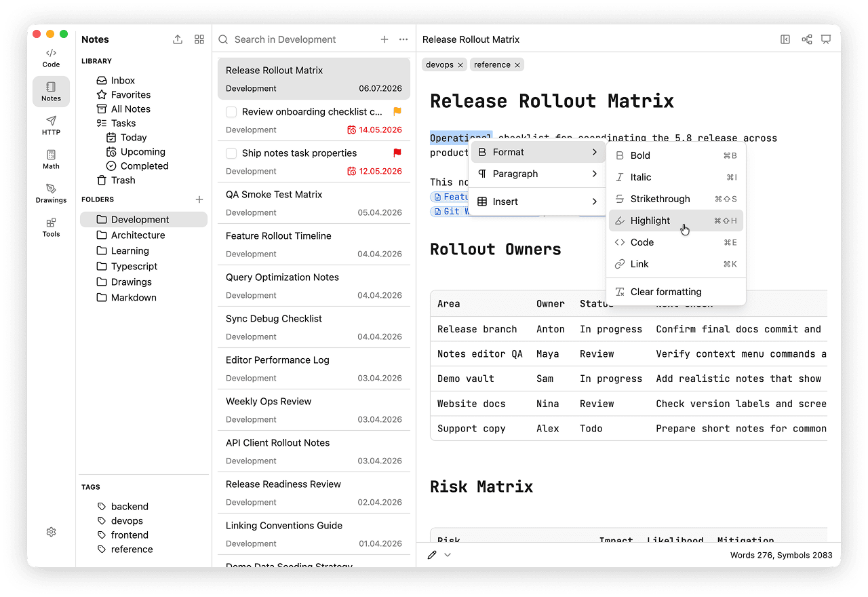Remove the reference tag
Viewport: 868px width, 597px height.
click(517, 65)
